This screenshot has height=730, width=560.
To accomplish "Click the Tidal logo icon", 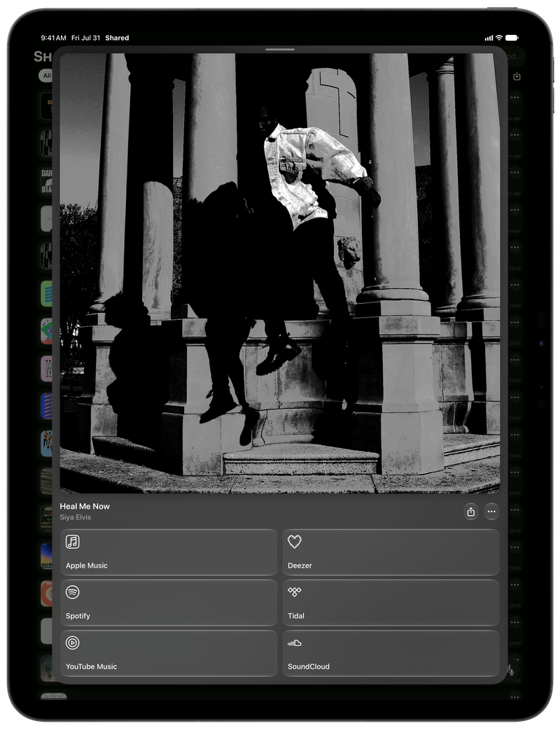I will point(294,591).
